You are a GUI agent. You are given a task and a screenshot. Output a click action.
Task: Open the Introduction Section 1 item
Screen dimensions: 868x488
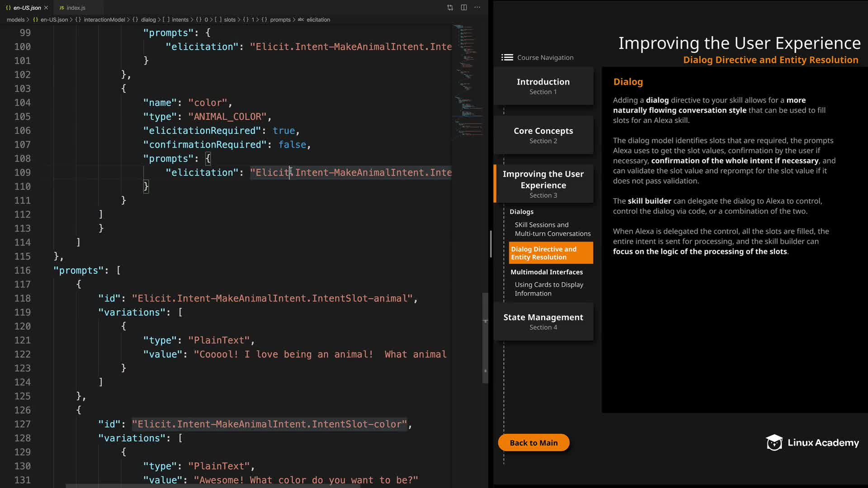point(543,86)
